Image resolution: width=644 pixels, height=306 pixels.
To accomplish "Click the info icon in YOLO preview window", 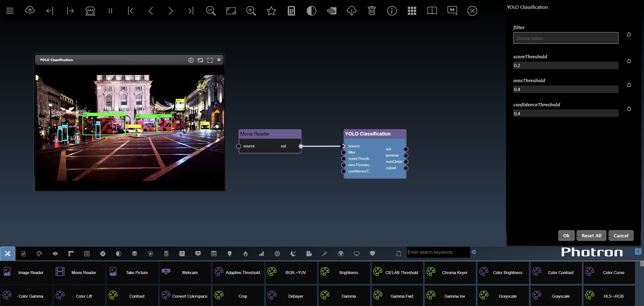I will click(x=191, y=60).
